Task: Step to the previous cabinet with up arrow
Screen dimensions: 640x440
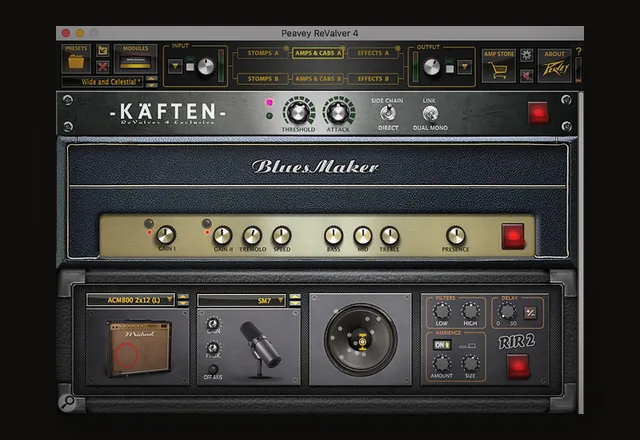Action: pyautogui.click(x=183, y=297)
